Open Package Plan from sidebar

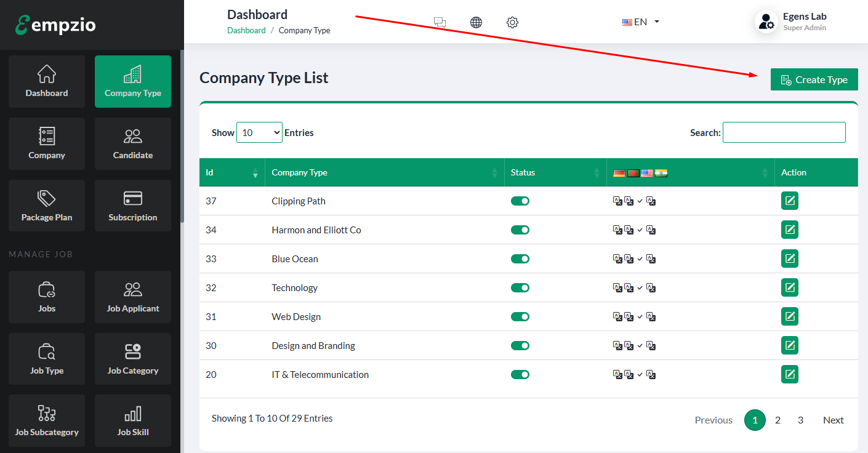pyautogui.click(x=47, y=206)
